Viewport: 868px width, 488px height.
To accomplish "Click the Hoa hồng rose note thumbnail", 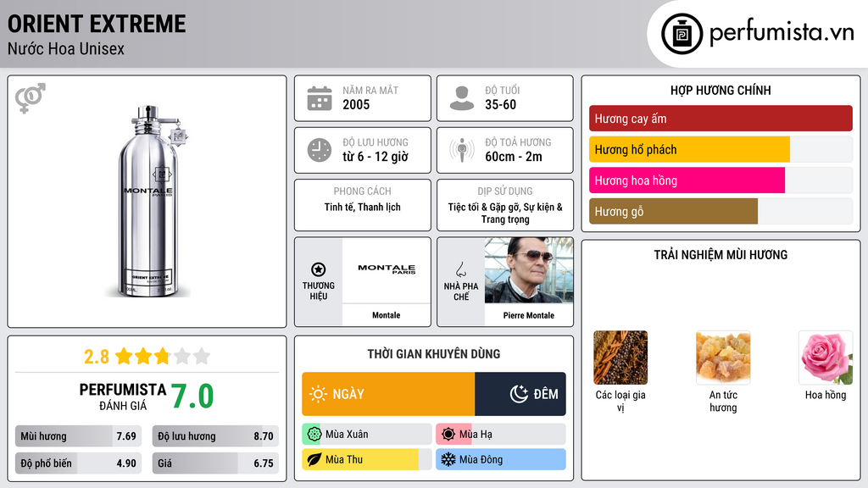I will 825,358.
